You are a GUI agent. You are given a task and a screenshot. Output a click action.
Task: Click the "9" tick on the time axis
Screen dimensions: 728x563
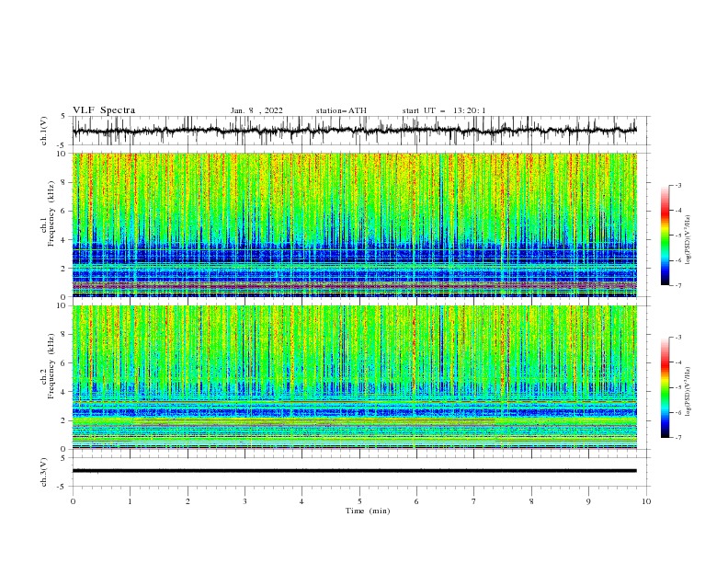point(588,501)
